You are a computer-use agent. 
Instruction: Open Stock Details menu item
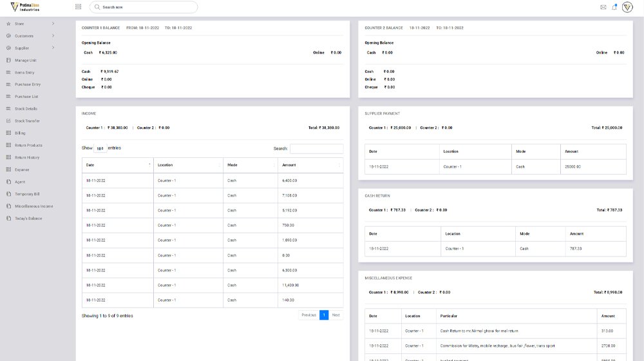coord(26,108)
